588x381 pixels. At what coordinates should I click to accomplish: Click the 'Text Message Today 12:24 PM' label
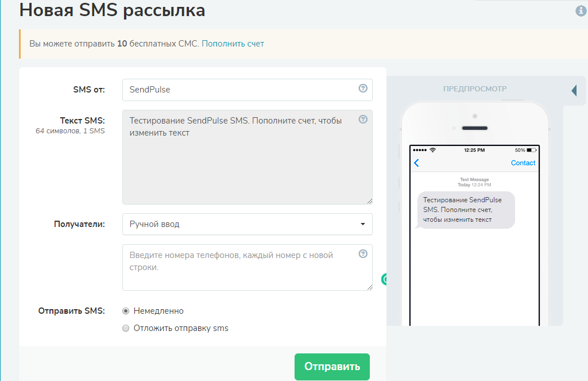tap(474, 182)
